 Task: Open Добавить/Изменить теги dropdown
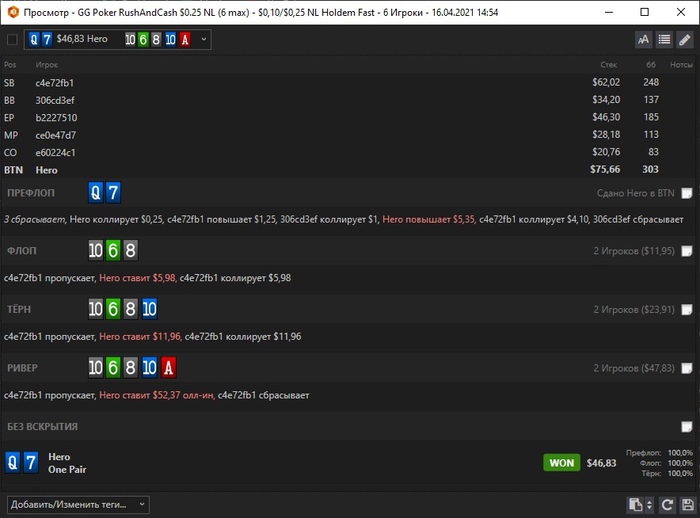pyautogui.click(x=78, y=505)
